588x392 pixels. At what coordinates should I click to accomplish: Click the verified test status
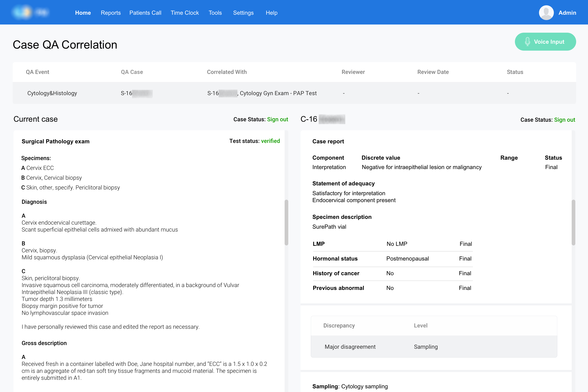click(x=271, y=141)
